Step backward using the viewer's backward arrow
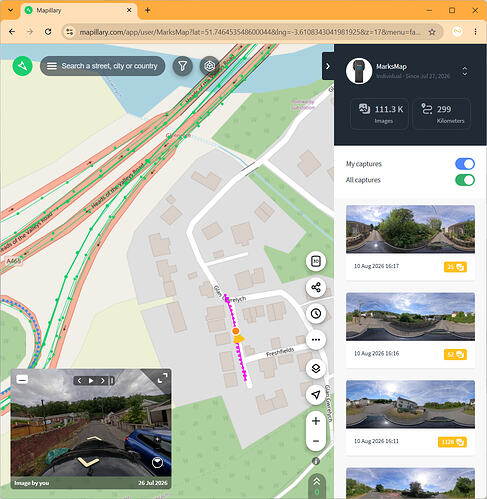Image resolution: width=487 pixels, height=499 pixels. pos(88,462)
